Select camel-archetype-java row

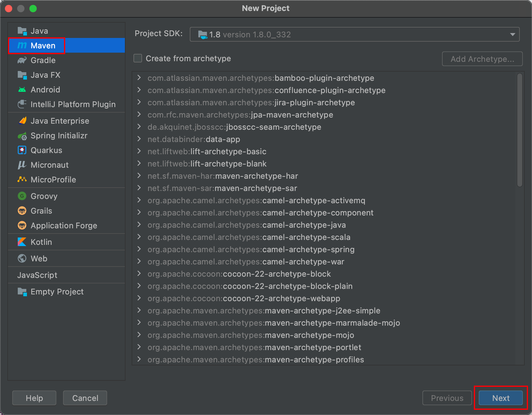click(324, 225)
